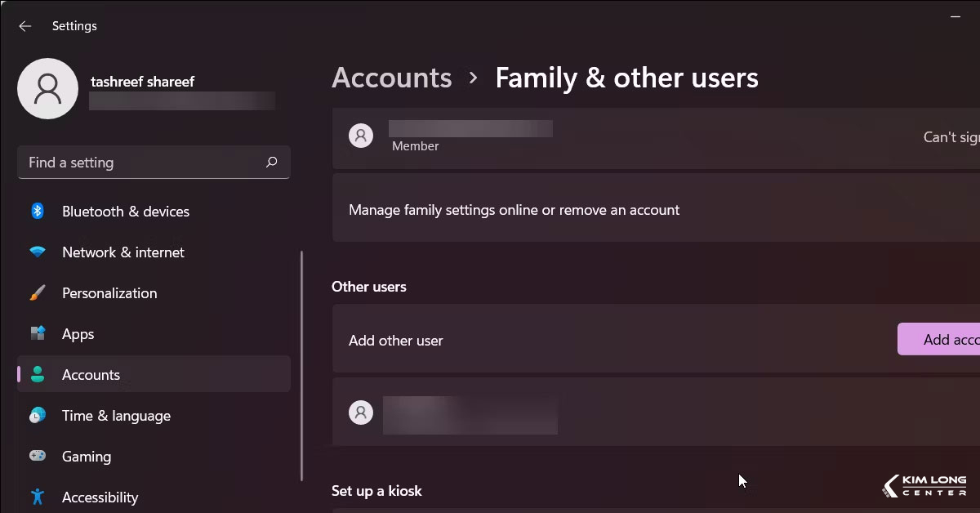Click the Personalization paintbrush icon

(x=38, y=293)
